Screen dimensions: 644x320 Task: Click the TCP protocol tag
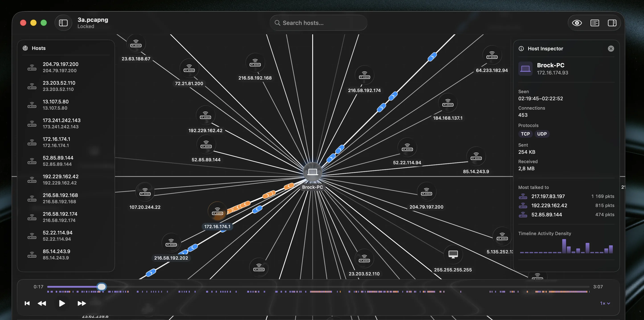(525, 134)
